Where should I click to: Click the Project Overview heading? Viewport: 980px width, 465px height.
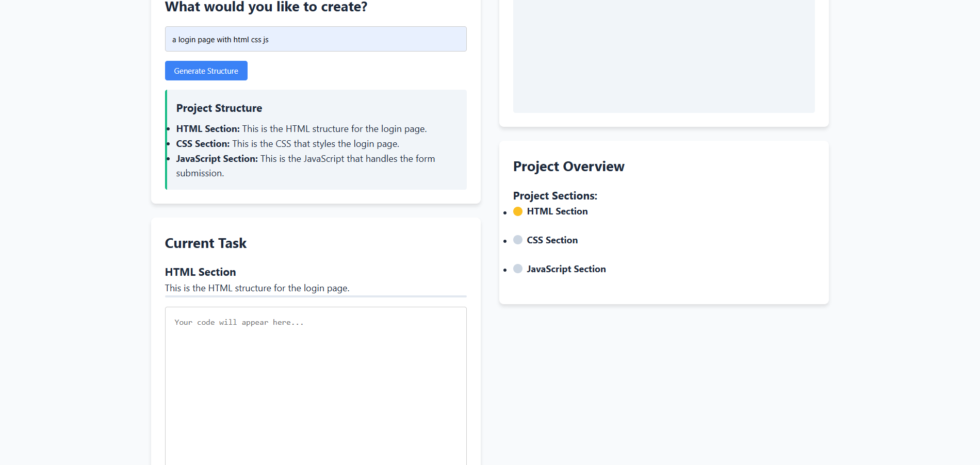(568, 167)
